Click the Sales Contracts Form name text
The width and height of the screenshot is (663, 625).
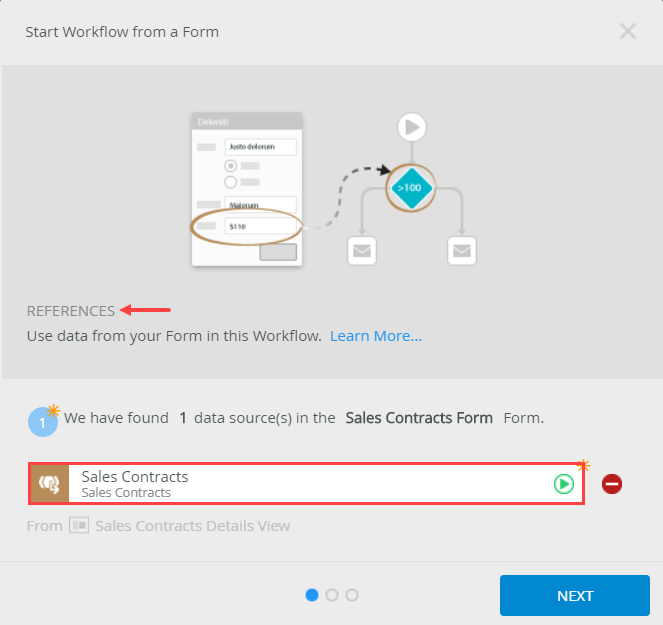click(x=419, y=418)
